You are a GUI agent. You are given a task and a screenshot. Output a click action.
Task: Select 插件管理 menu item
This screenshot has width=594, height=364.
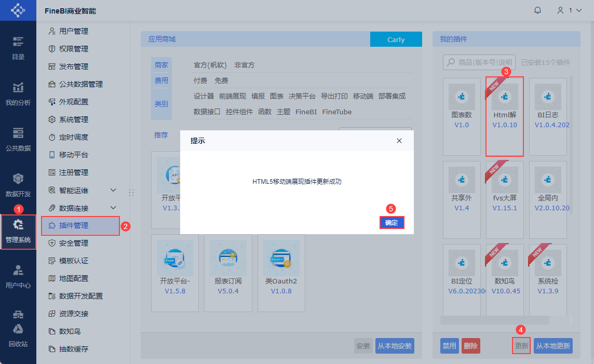point(80,226)
